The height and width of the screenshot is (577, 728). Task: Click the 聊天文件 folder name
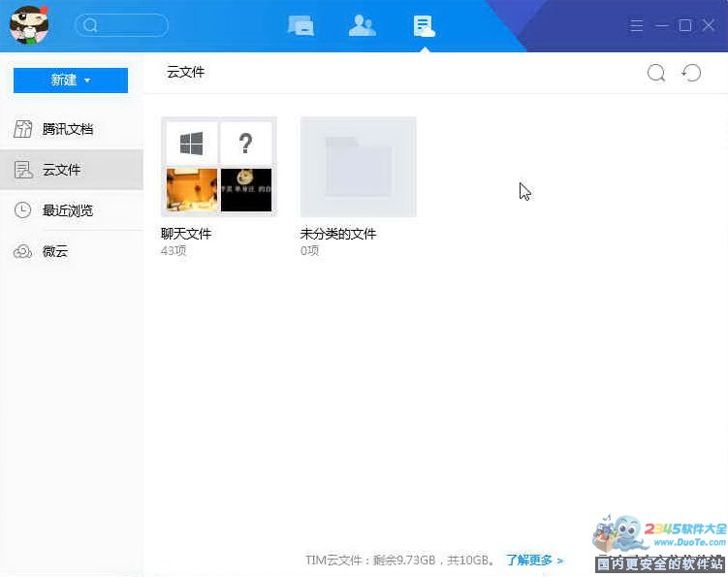pyautogui.click(x=186, y=234)
